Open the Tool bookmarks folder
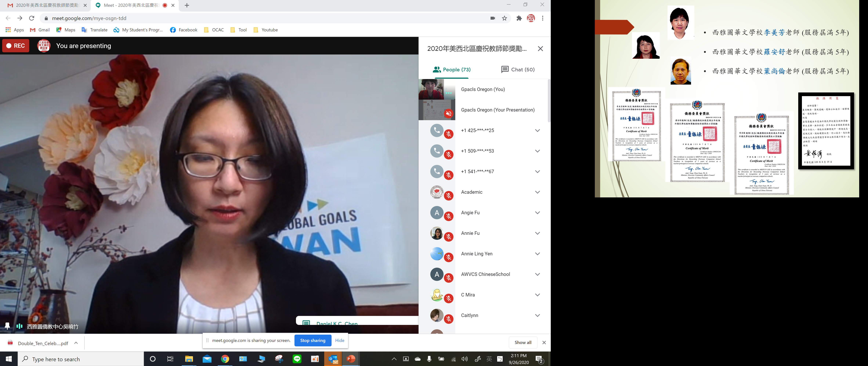 238,30
